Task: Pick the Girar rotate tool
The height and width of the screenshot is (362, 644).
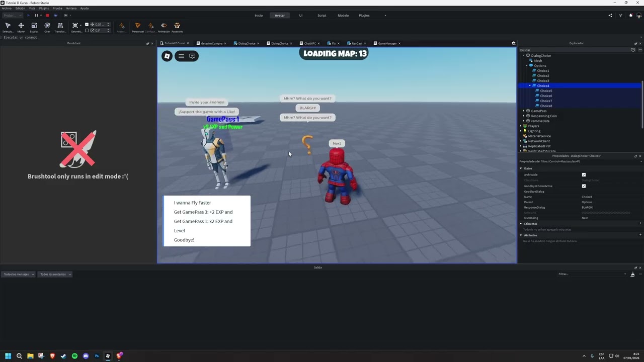Action: click(x=47, y=27)
